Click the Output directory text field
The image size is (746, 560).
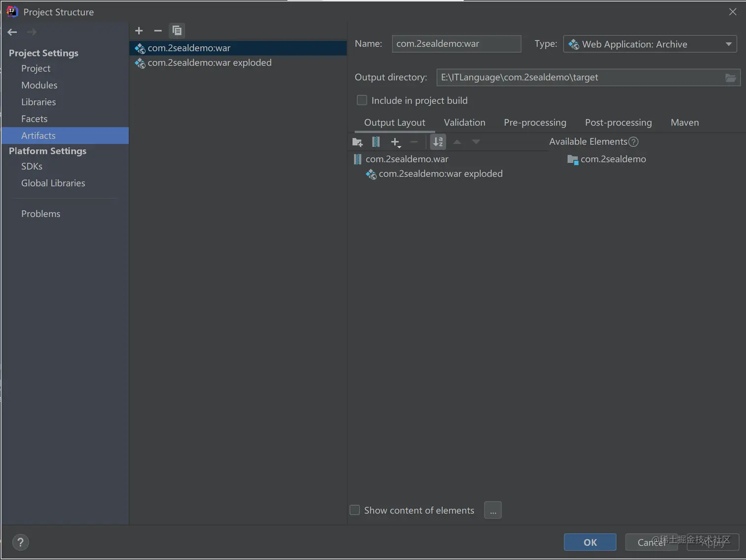(580, 77)
